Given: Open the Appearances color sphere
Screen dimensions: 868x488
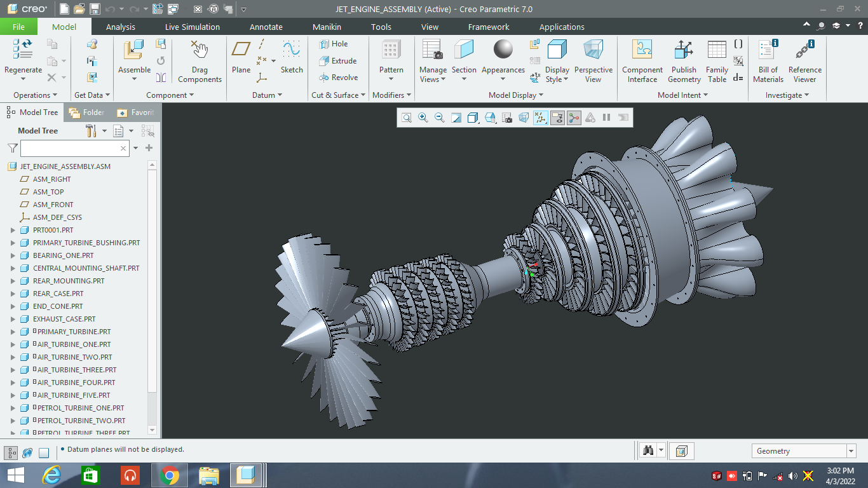Looking at the screenshot, I should pyautogui.click(x=503, y=50).
